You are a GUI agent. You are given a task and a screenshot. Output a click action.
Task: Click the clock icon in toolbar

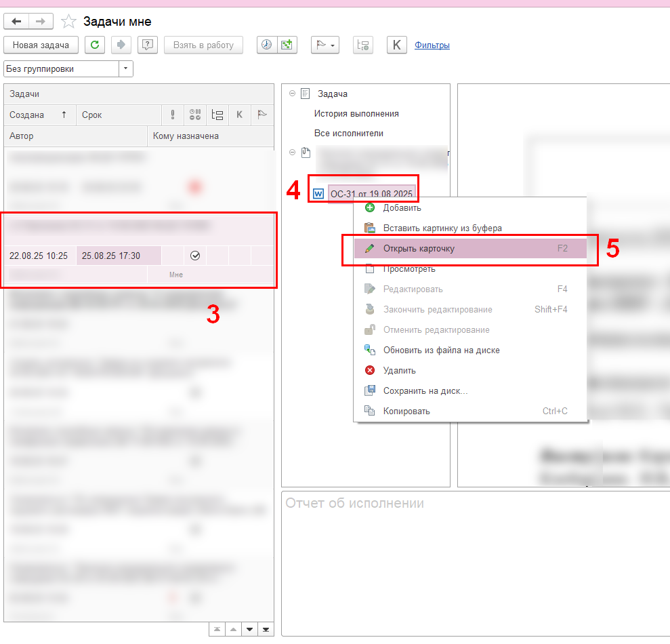click(267, 45)
